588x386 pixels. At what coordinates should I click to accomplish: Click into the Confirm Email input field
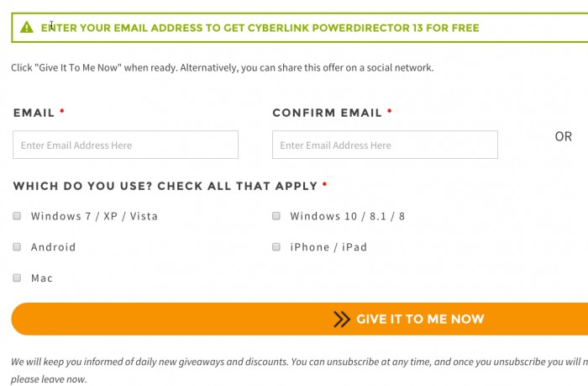pyautogui.click(x=385, y=145)
